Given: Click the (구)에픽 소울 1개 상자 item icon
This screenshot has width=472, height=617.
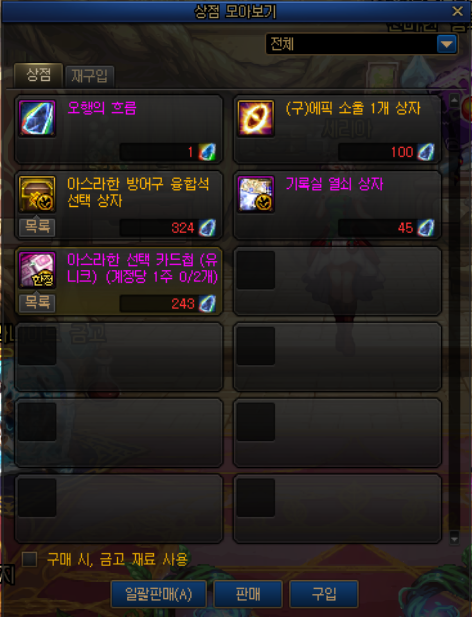Looking at the screenshot, I should pyautogui.click(x=256, y=118).
